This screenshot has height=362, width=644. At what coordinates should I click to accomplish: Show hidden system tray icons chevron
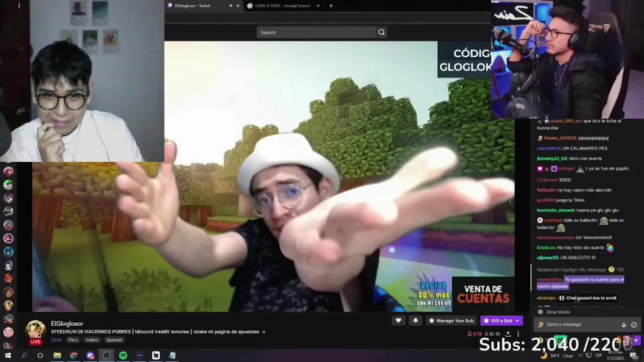click(x=580, y=355)
